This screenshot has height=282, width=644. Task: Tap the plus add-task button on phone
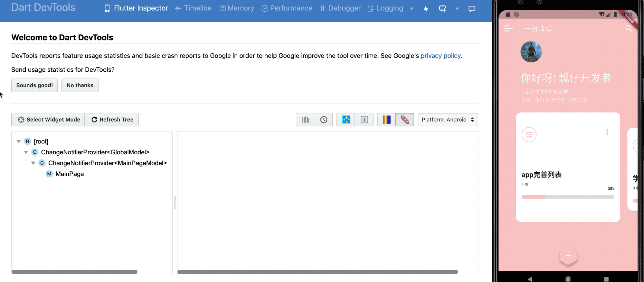point(568,255)
